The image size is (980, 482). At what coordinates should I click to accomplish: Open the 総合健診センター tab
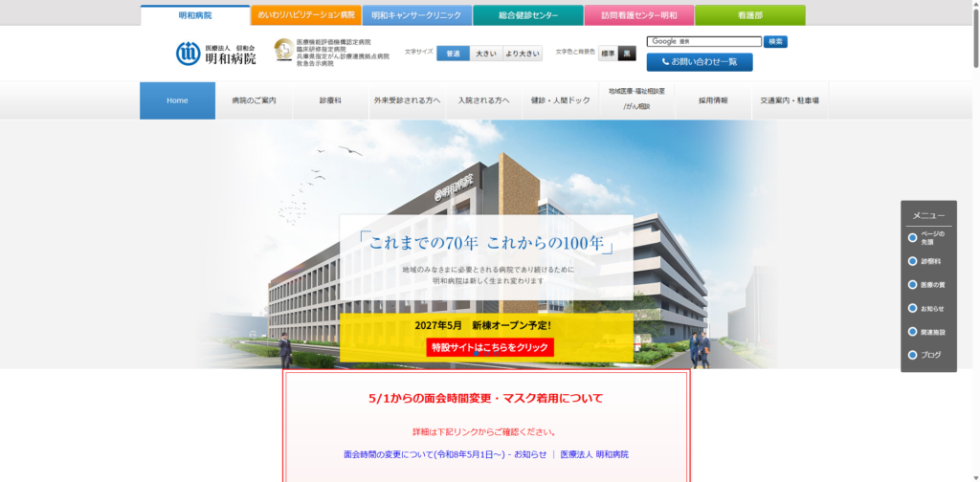point(528,15)
